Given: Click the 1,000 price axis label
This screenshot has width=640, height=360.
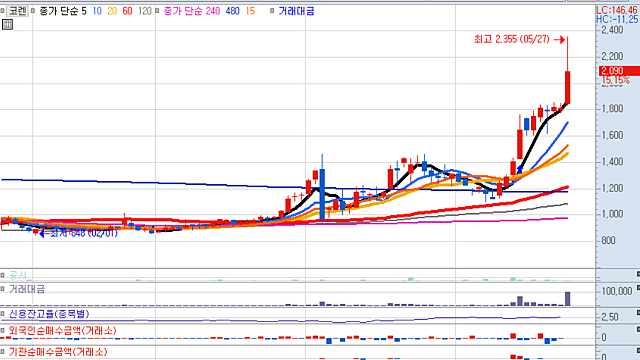Looking at the screenshot, I should click(x=612, y=214).
